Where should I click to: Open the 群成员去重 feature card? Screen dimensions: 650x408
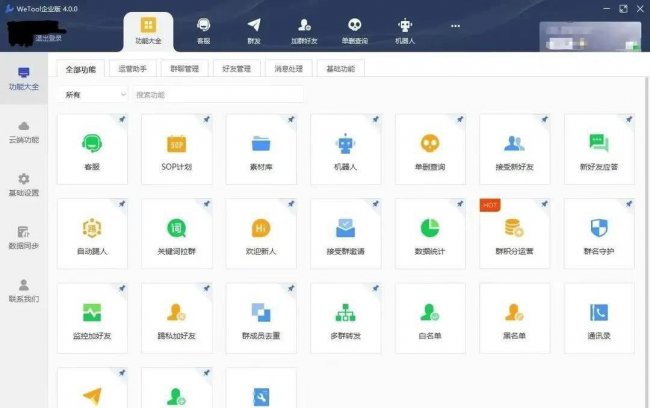coord(261,318)
